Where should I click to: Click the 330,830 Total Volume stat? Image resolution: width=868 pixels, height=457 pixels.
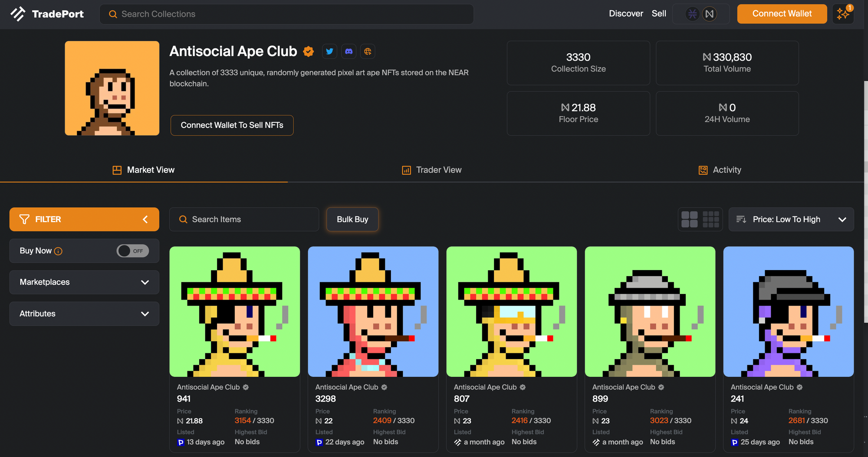727,63
